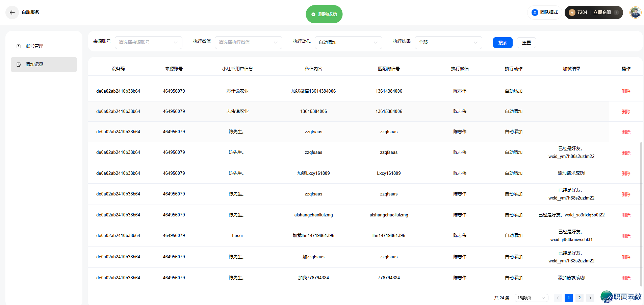
Task: Open the 执行微信 dropdown
Action: 248,42
